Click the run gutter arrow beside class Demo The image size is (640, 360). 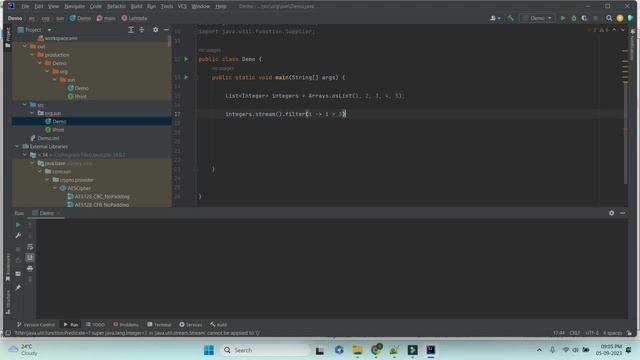point(186,59)
